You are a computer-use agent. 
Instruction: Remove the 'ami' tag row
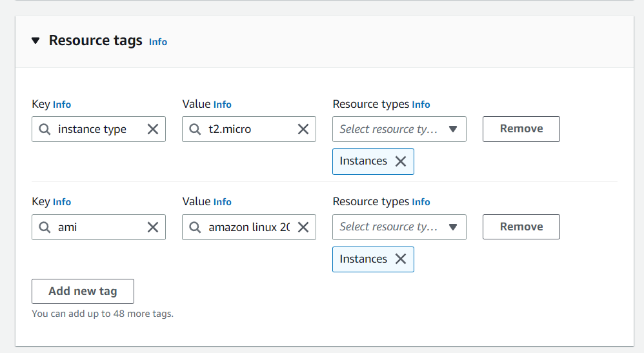521,227
